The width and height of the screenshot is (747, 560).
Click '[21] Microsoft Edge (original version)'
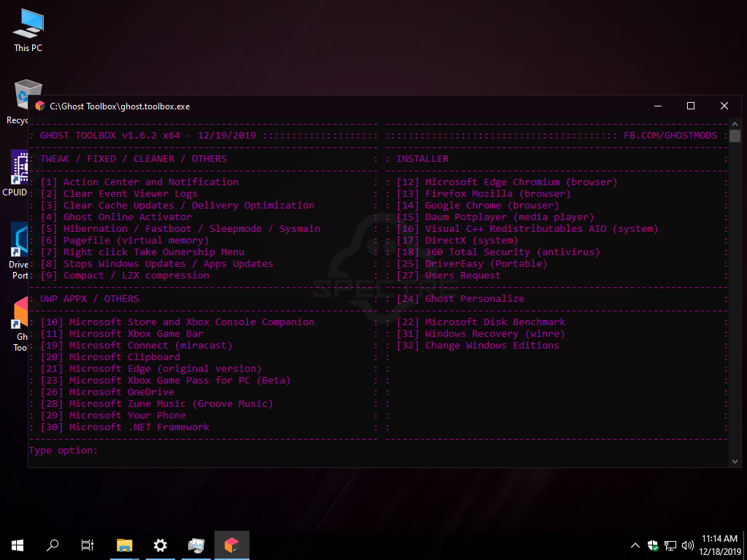pos(151,368)
